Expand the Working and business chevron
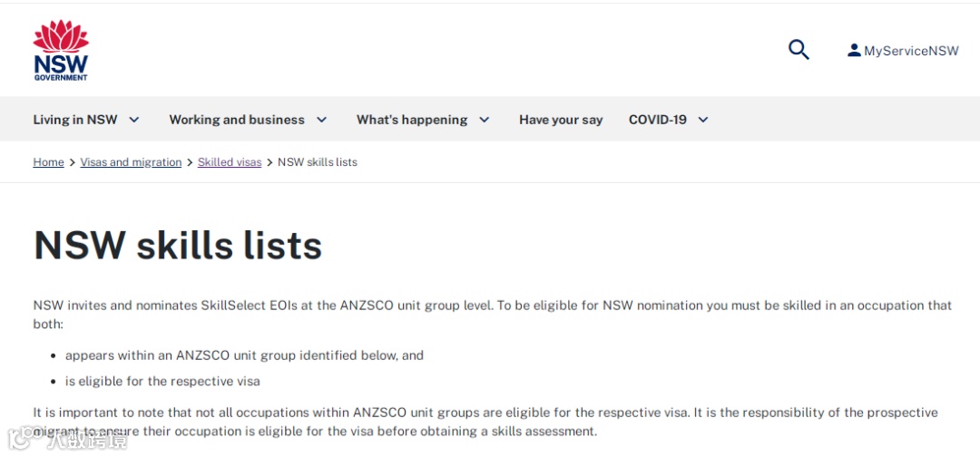The height and width of the screenshot is (457, 980). pos(321,120)
